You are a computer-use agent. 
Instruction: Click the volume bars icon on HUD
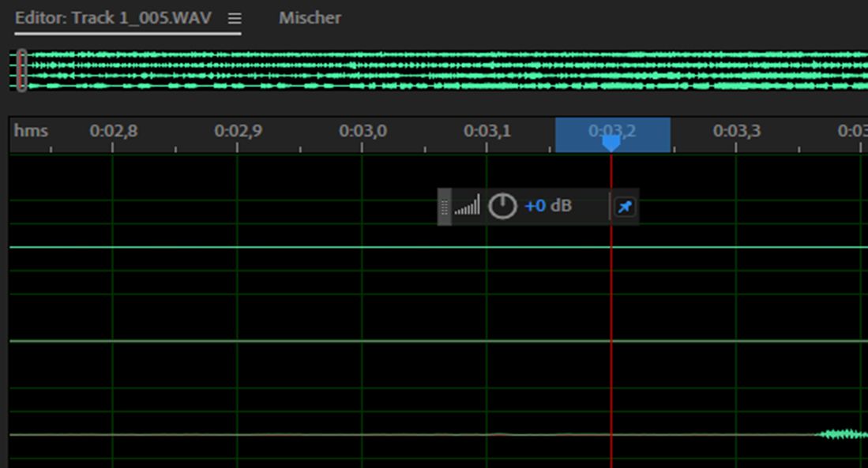468,205
